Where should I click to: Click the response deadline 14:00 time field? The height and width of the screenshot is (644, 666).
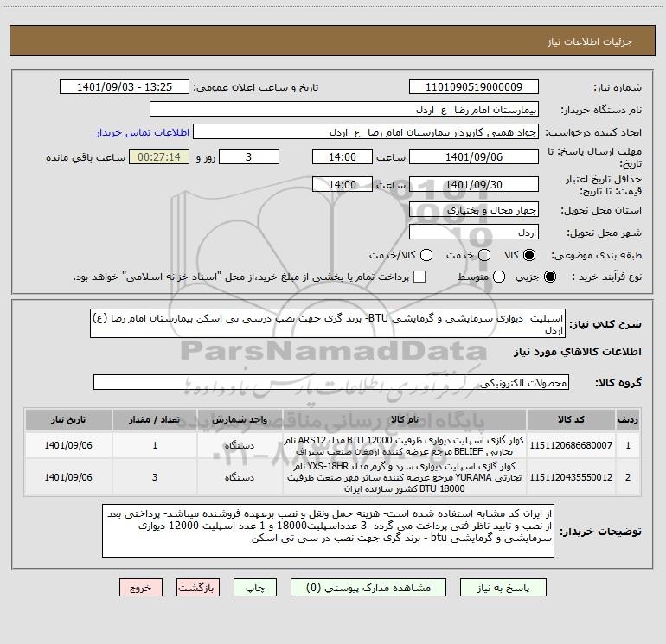[x=343, y=156]
